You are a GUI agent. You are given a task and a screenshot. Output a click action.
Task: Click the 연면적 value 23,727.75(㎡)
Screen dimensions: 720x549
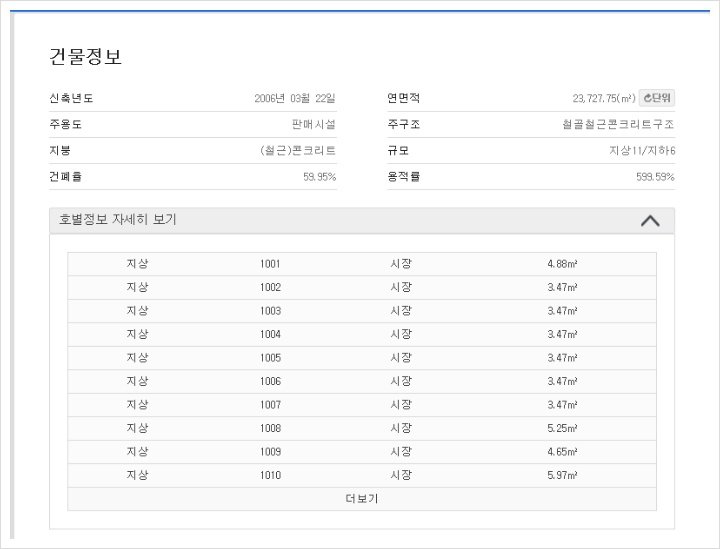point(603,99)
